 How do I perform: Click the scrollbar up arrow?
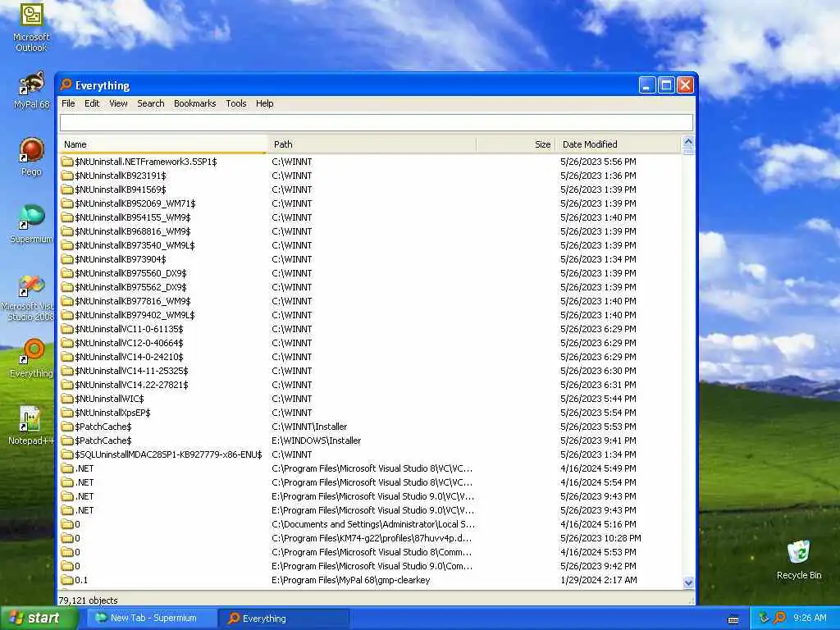(x=688, y=143)
